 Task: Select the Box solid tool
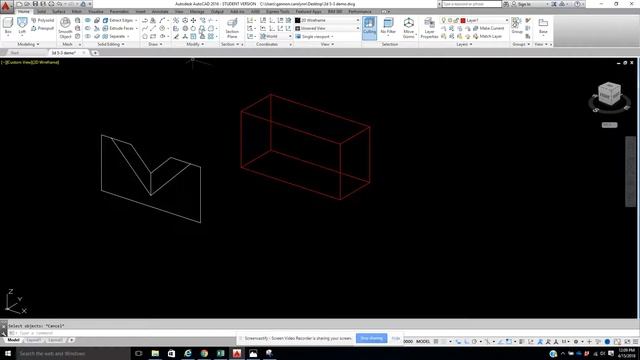pyautogui.click(x=8, y=27)
